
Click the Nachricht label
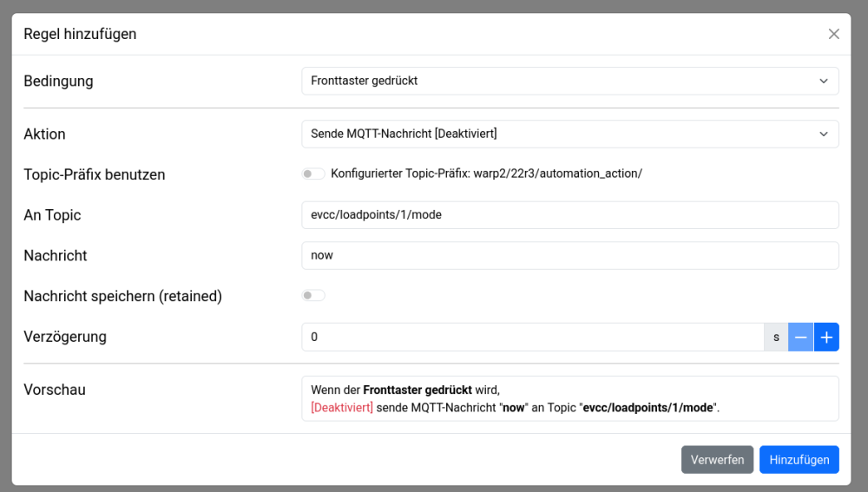point(56,255)
